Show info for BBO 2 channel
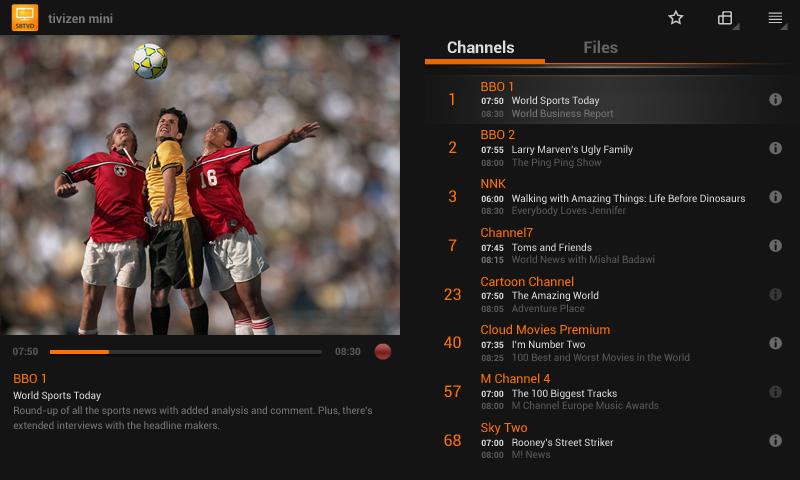Viewport: 800px width, 480px height. point(775,148)
